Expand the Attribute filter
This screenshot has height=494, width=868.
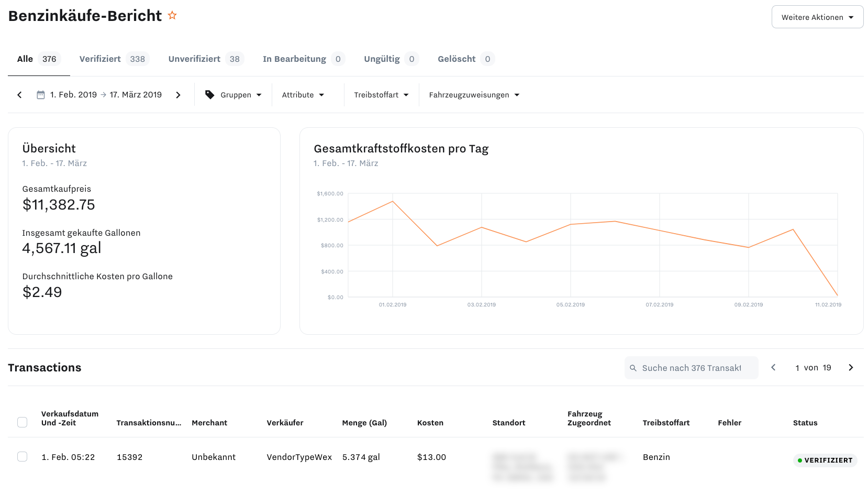pyautogui.click(x=303, y=95)
